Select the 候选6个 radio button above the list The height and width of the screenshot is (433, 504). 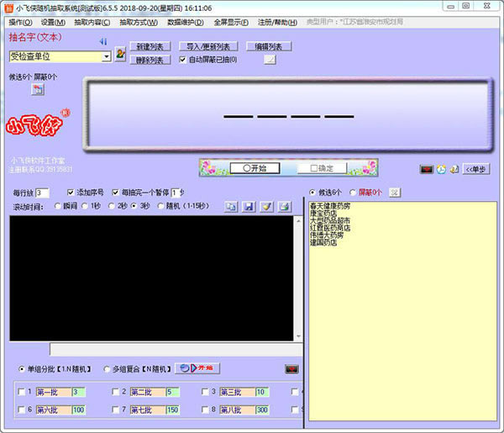(312, 193)
